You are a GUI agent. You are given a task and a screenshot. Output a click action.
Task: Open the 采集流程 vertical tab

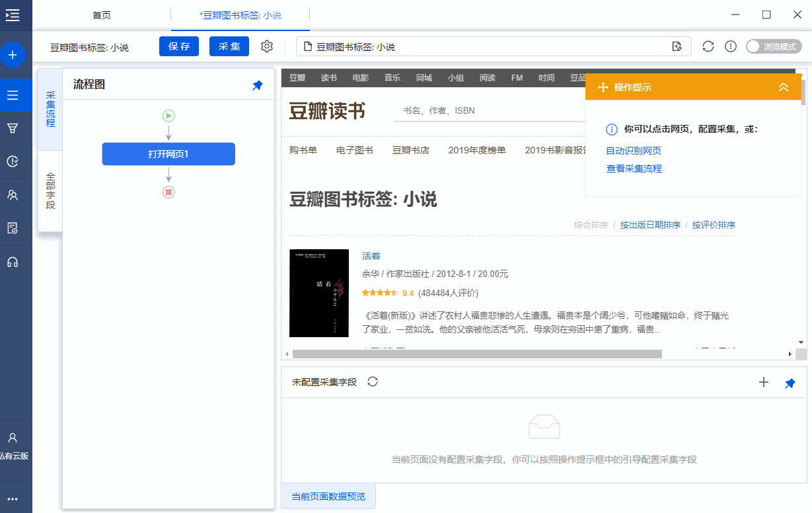point(51,110)
